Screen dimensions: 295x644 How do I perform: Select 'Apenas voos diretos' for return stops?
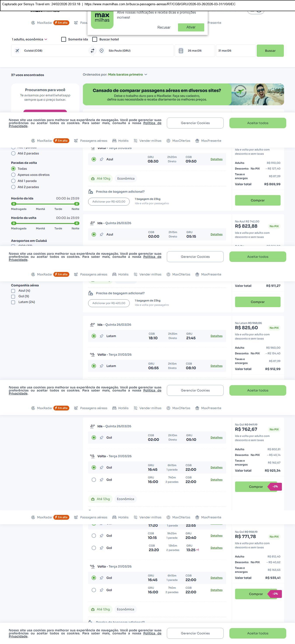[x=14, y=175]
